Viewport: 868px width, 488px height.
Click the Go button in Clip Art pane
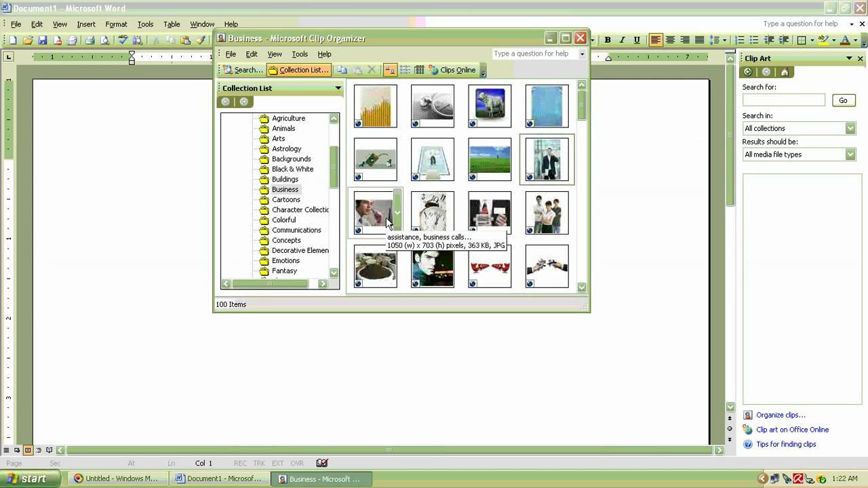coord(843,100)
